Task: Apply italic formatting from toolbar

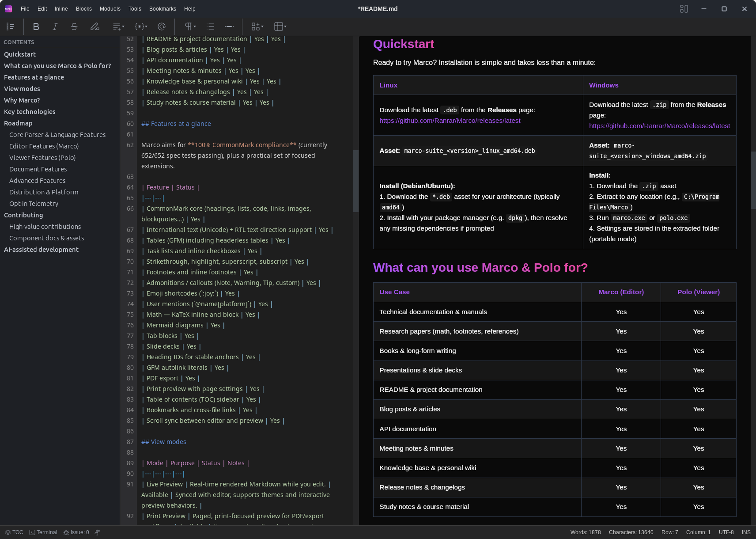Action: [x=55, y=27]
